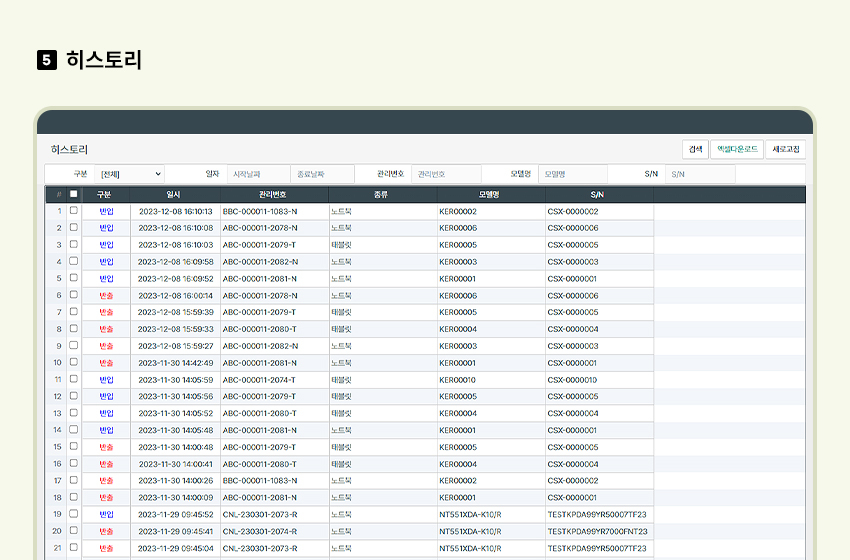
Task: Check the checkbox for row 15
Action: tap(74, 446)
